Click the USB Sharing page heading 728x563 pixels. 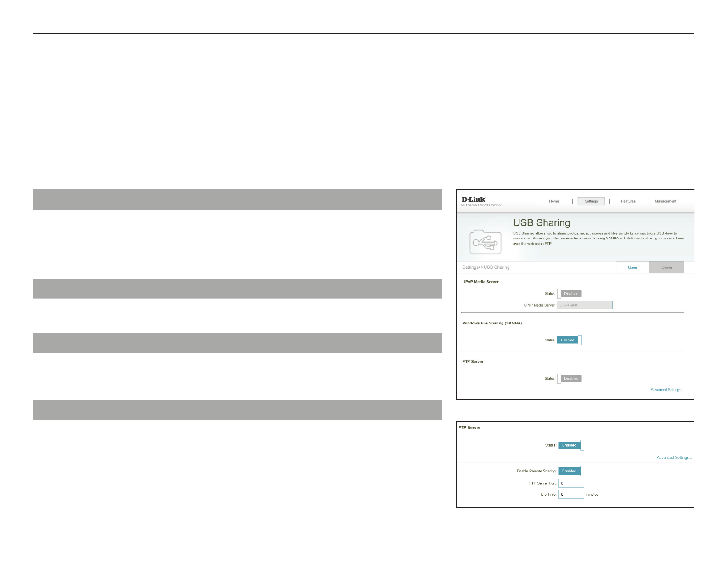point(542,223)
